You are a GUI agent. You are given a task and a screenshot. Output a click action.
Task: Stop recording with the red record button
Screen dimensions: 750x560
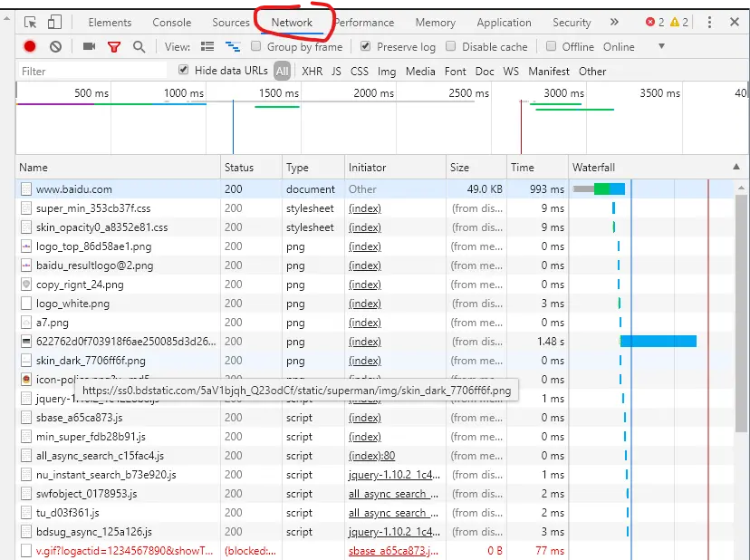pyautogui.click(x=30, y=46)
